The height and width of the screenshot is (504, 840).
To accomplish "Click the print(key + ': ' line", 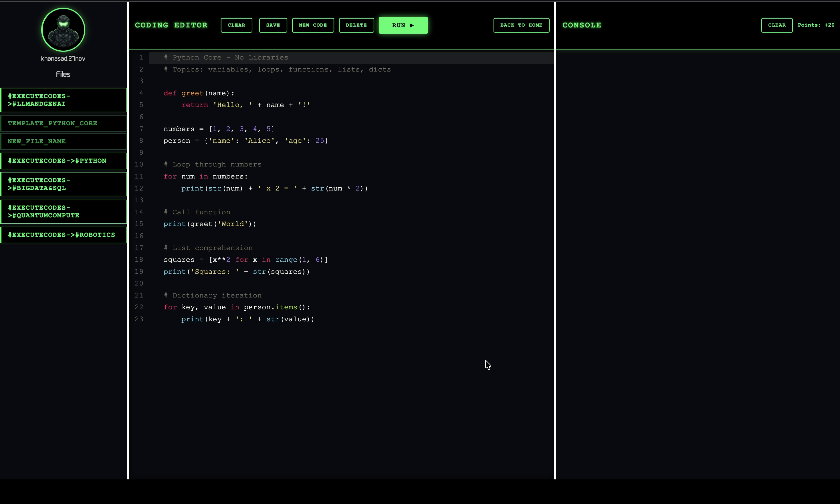I will [x=248, y=319].
